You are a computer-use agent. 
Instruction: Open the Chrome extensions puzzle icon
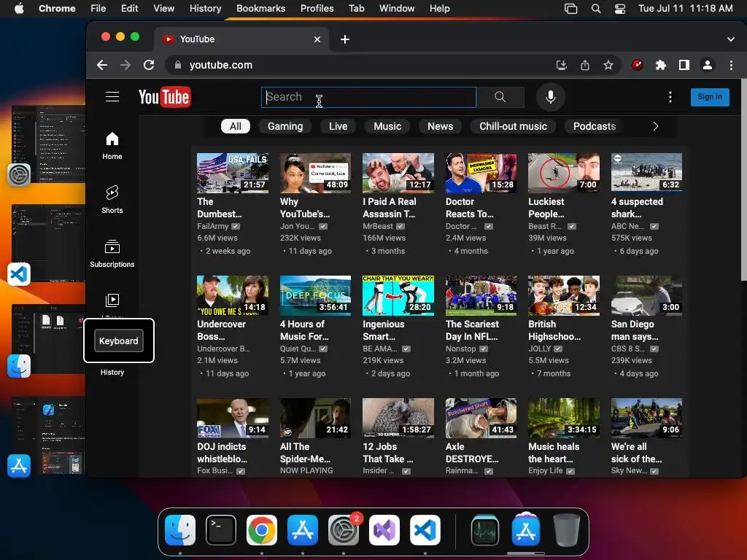[x=661, y=65]
